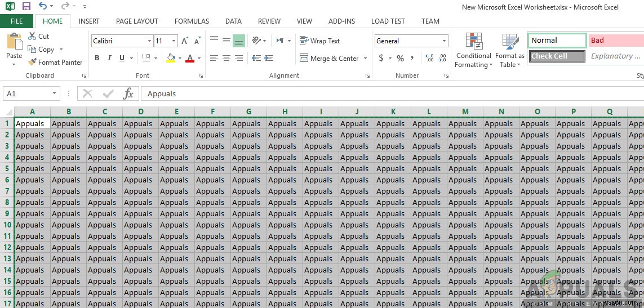Apply the Check Cell style

(557, 56)
